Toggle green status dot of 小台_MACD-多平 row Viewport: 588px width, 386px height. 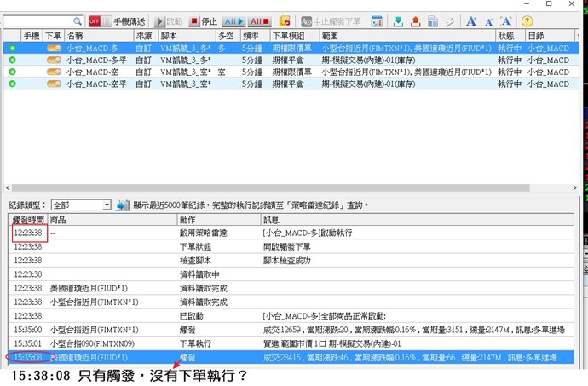(12, 60)
